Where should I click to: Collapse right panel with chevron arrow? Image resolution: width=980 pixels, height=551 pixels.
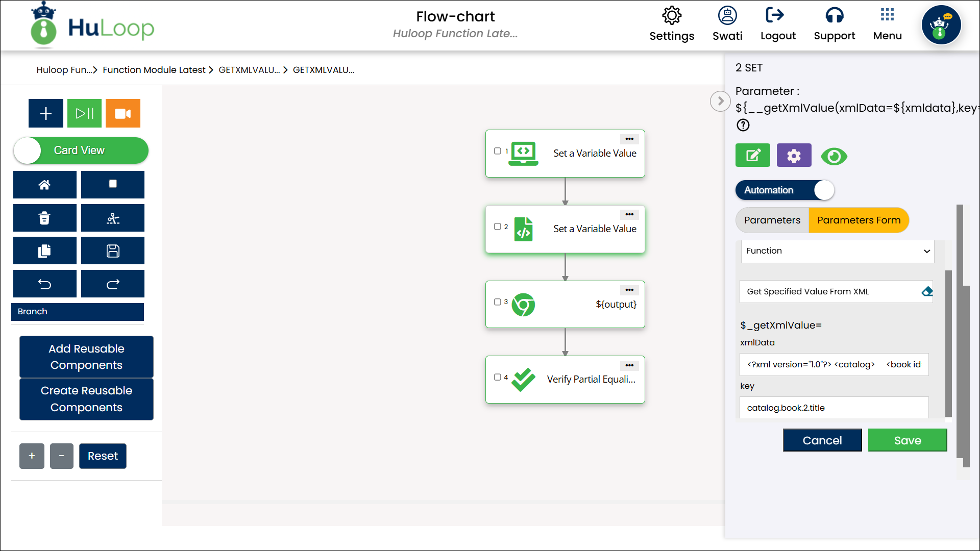[720, 101]
